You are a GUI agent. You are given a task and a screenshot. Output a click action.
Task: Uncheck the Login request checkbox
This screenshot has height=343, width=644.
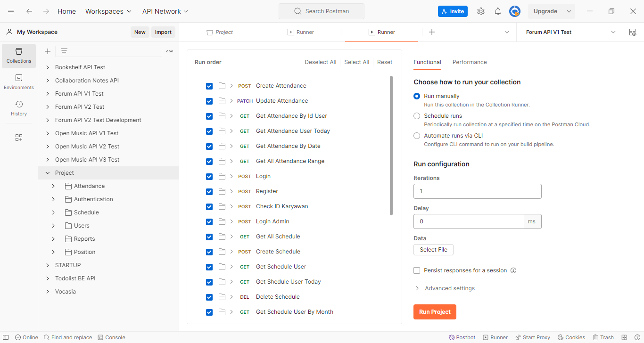point(209,177)
